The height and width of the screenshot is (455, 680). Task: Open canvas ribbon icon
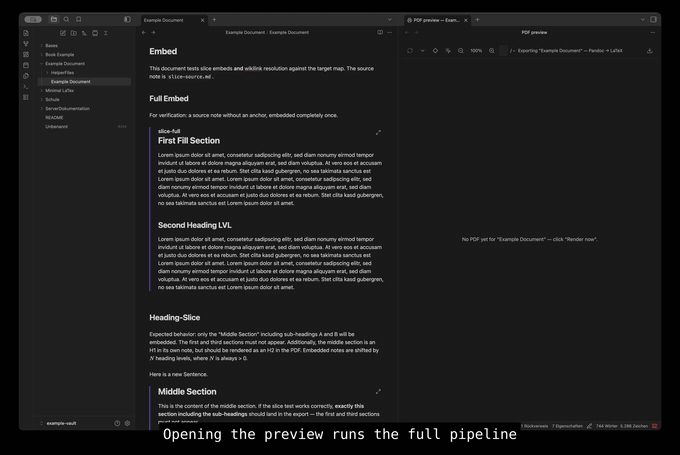point(26,55)
